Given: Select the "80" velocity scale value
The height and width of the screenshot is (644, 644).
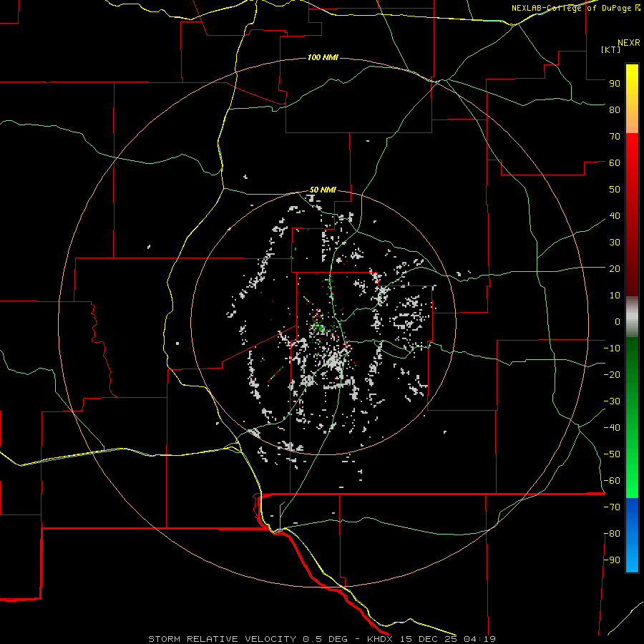Looking at the screenshot, I should point(615,109).
